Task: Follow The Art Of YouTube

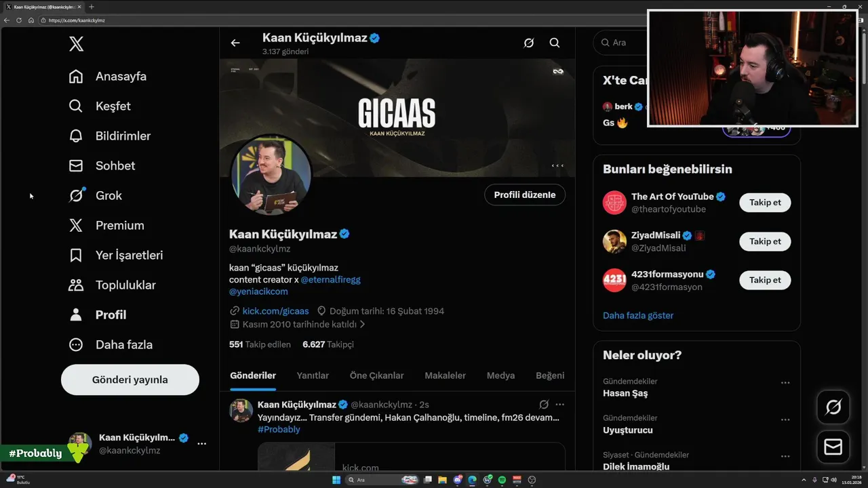Action: tap(765, 203)
